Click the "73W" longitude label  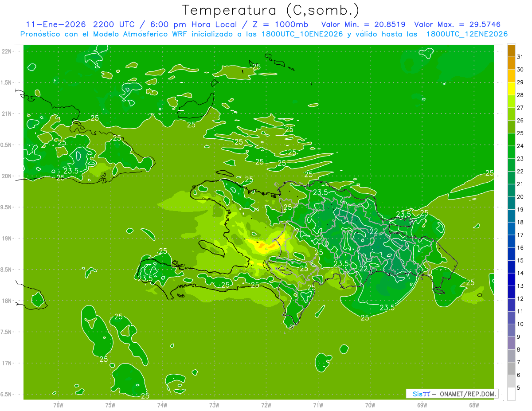[214, 405]
